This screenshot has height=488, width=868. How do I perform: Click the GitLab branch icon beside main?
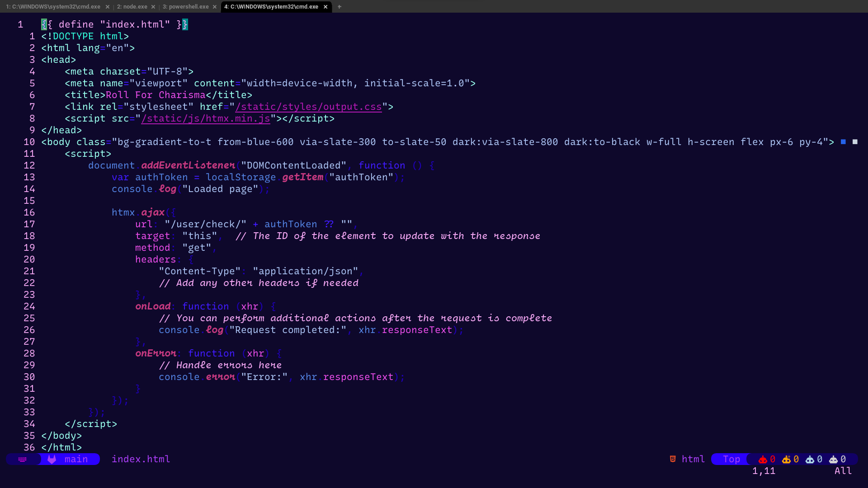52,459
